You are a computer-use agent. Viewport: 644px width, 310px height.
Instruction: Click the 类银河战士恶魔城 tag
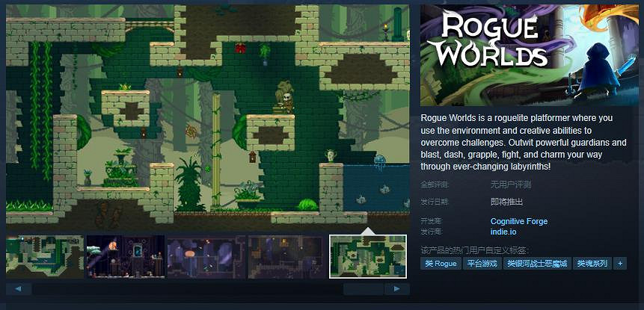537,263
